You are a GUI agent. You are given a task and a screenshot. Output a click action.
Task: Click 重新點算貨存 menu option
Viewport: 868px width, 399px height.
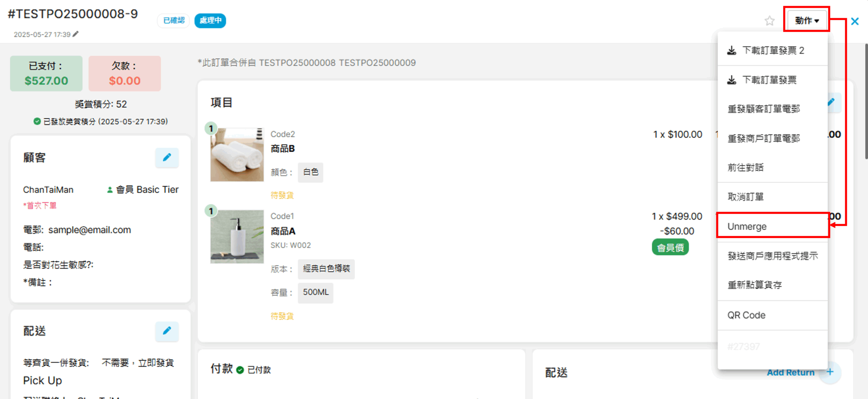coord(754,285)
